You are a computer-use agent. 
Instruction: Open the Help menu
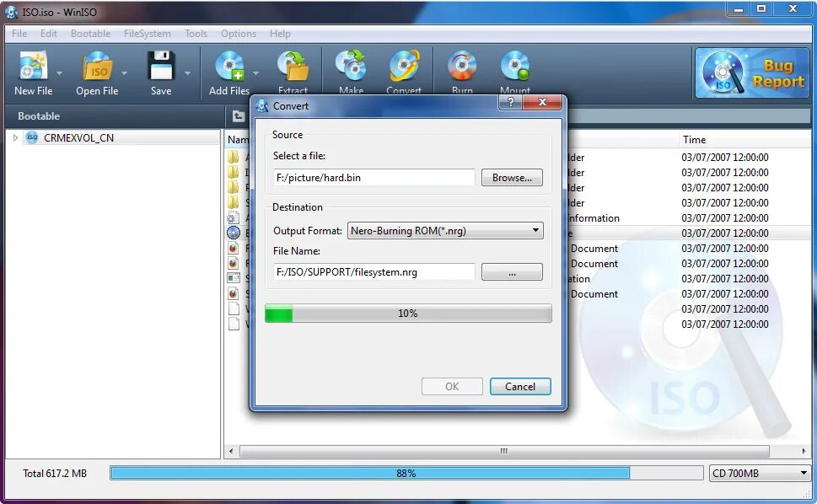point(280,34)
